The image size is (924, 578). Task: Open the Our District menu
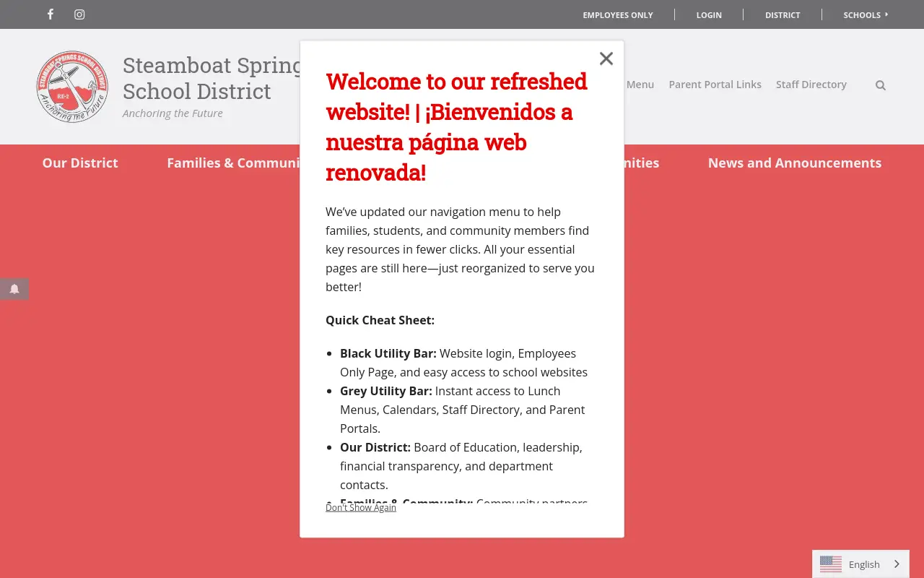[80, 163]
